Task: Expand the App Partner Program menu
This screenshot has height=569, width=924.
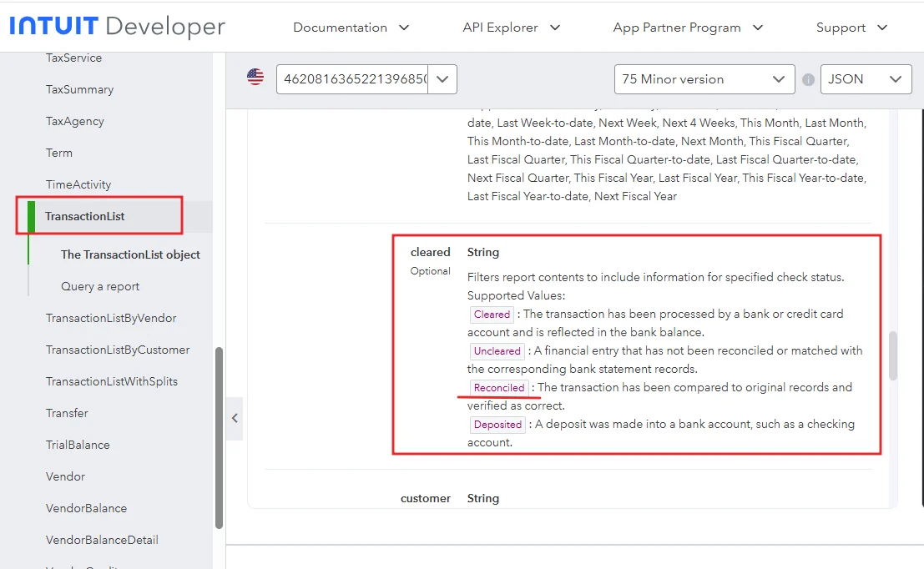Action: coord(688,28)
